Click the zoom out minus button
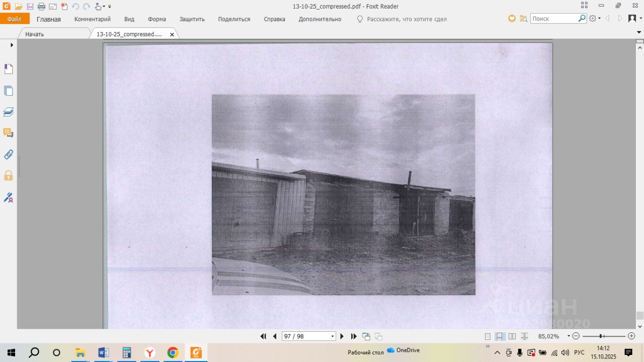Screen dimensions: 644x362 click(577, 336)
